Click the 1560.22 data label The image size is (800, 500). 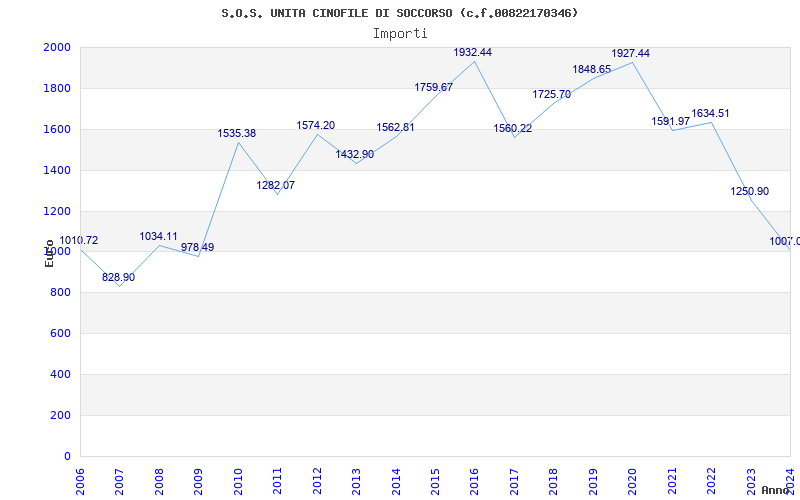(513, 129)
